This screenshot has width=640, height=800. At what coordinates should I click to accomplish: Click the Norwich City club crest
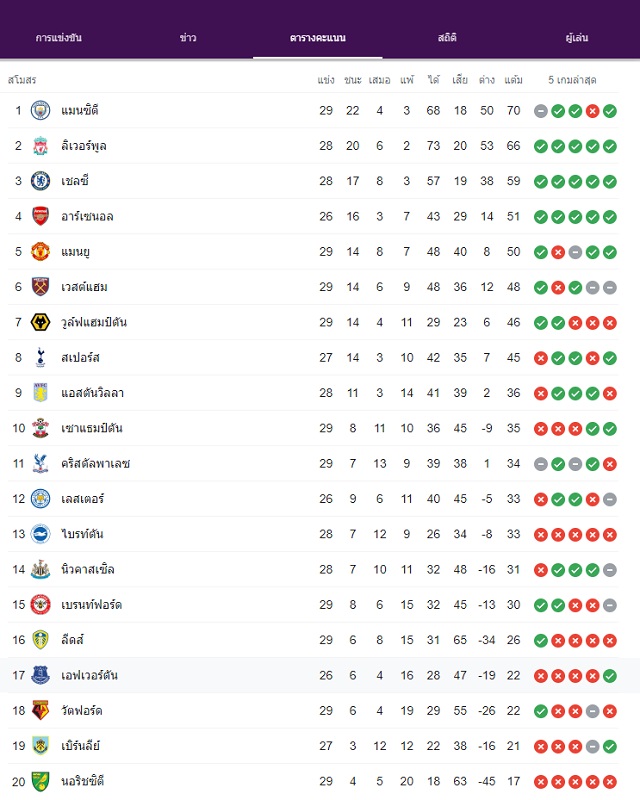click(40, 781)
